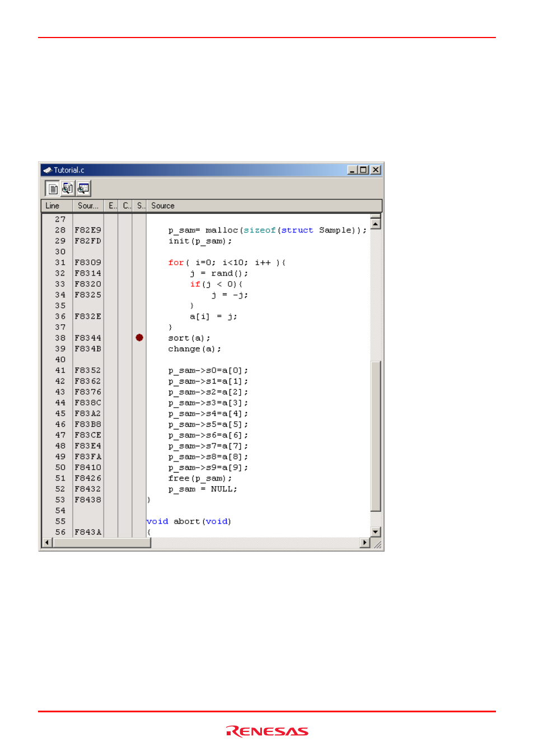Click the splitter bar above the scroll up arrow
This screenshot has height=756, width=534.
(x=376, y=216)
